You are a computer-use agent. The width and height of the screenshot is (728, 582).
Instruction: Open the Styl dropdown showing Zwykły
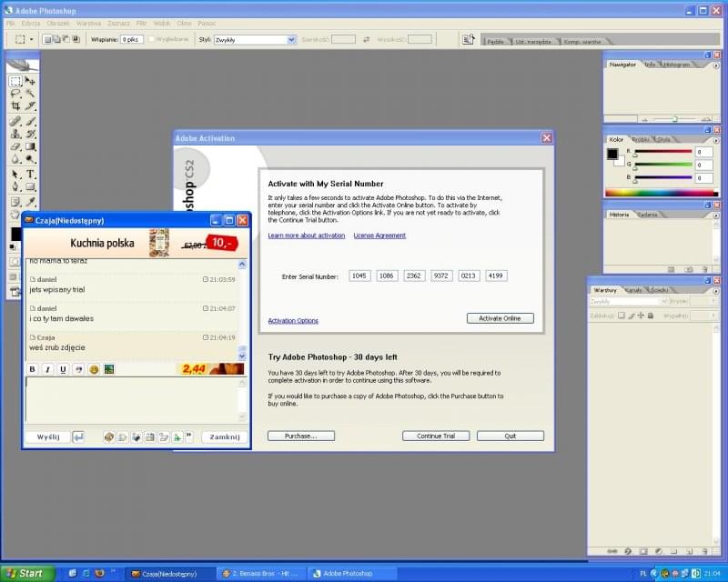point(255,40)
